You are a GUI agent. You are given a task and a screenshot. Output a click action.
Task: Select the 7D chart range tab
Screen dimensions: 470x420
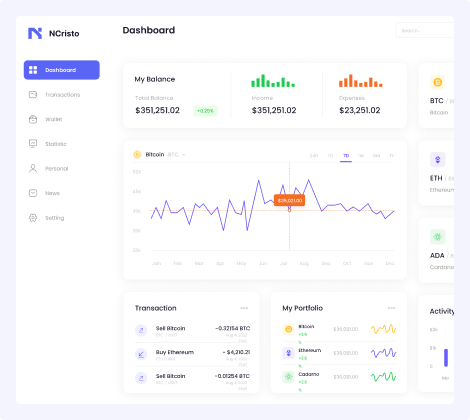point(346,156)
